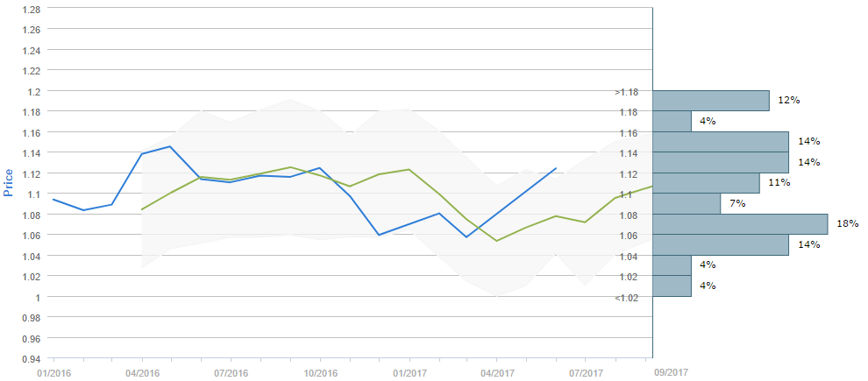Click the 0.94 value on price axis
The height and width of the screenshot is (381, 868).
click(x=31, y=358)
